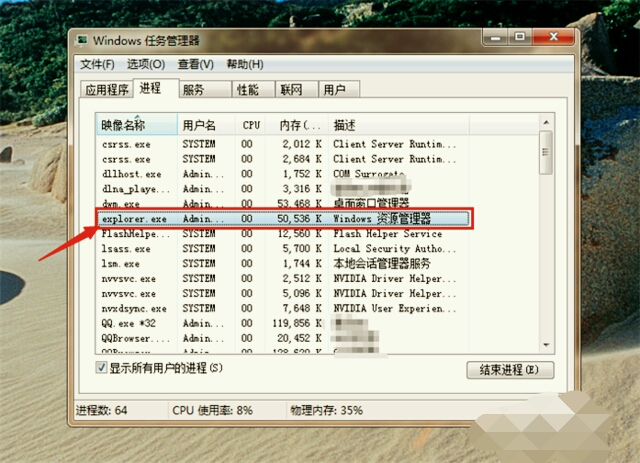Click the 桌面窗口管理器 description

(x=371, y=203)
